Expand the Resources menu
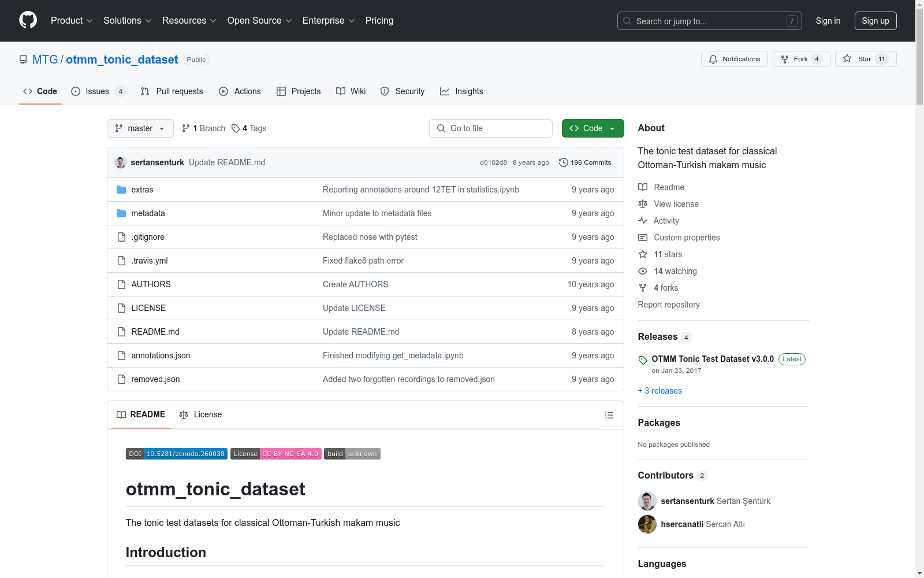Screen dimensions: 924x578 click(189, 21)
